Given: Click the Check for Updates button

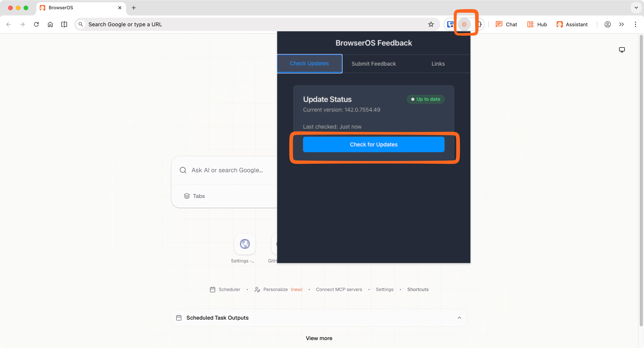Looking at the screenshot, I should [373, 144].
